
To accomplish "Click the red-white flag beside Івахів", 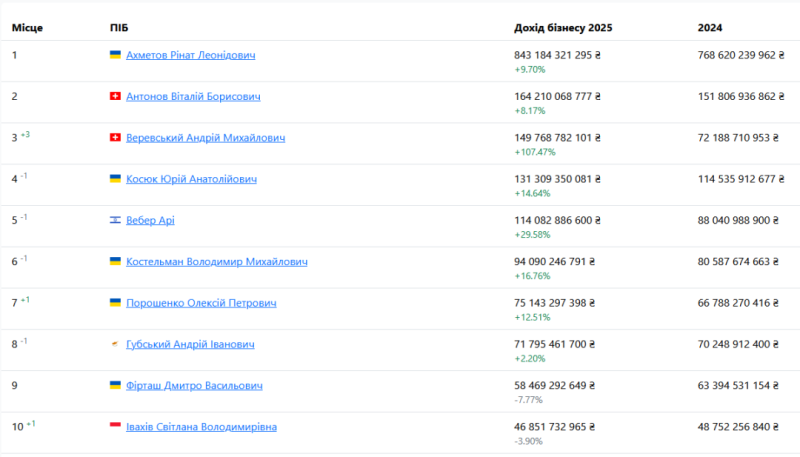I will tap(115, 426).
